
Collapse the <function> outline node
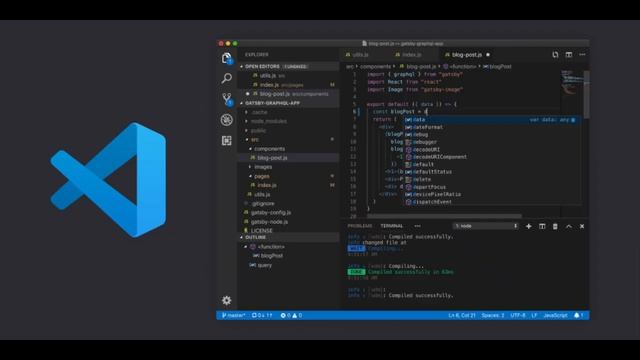[x=245, y=247]
